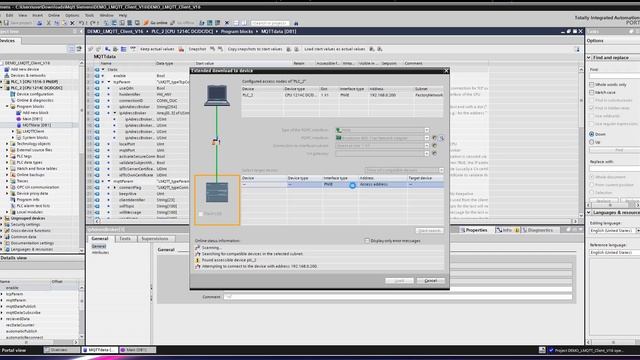Click the Load button in the download dialog
This screenshot has width=640, height=360.
399,281
